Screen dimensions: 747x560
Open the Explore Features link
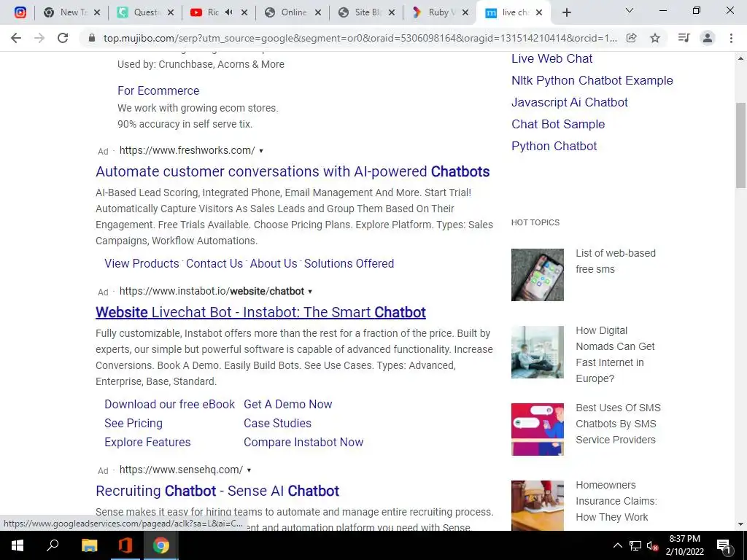pos(147,442)
